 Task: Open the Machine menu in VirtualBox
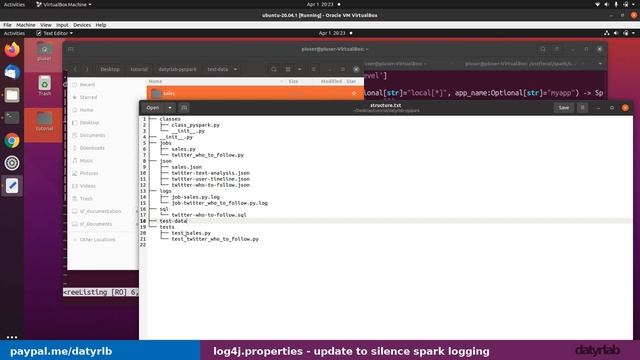pyautogui.click(x=26, y=25)
